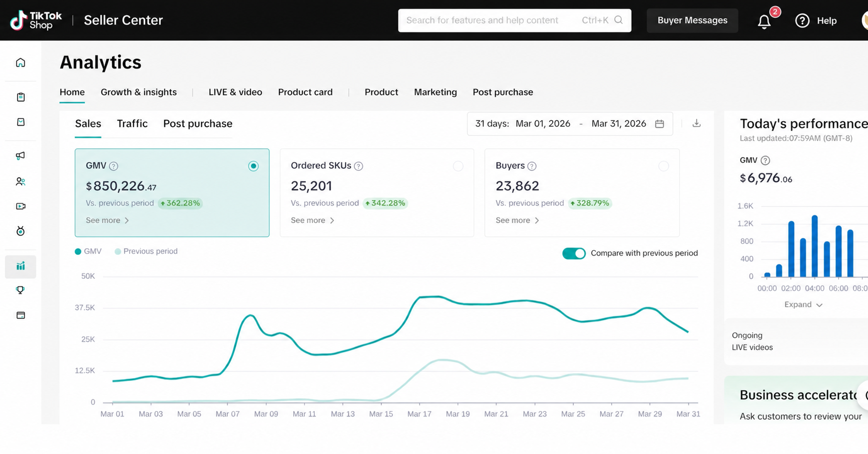Open the orders clipboard icon in sidebar
The height and width of the screenshot is (454, 868).
[x=21, y=97]
